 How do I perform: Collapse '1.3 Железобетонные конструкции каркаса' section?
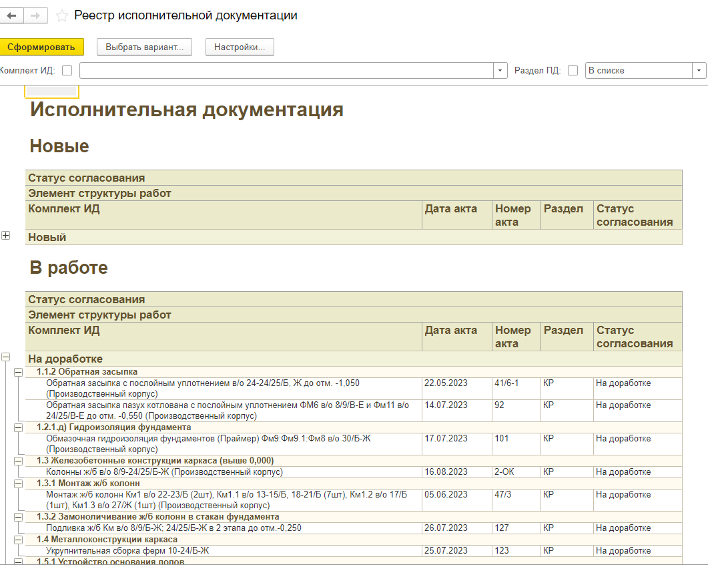18,461
